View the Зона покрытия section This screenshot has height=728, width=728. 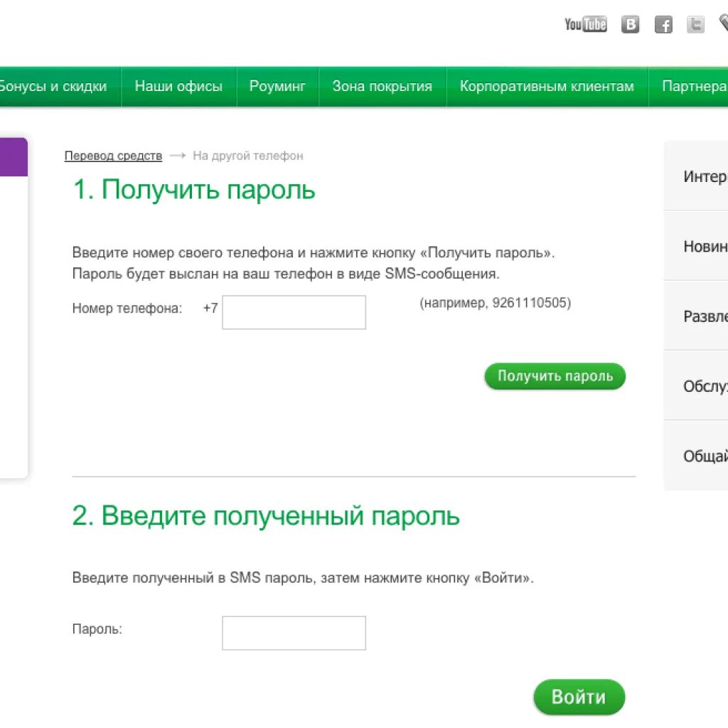tap(382, 86)
